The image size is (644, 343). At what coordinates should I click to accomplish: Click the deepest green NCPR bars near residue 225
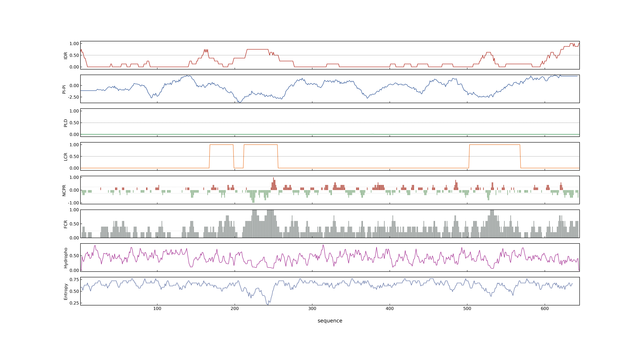tap(253, 196)
